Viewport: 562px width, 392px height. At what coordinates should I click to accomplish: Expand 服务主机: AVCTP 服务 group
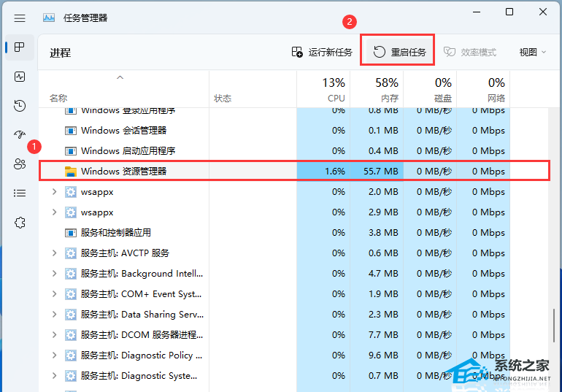[54, 253]
